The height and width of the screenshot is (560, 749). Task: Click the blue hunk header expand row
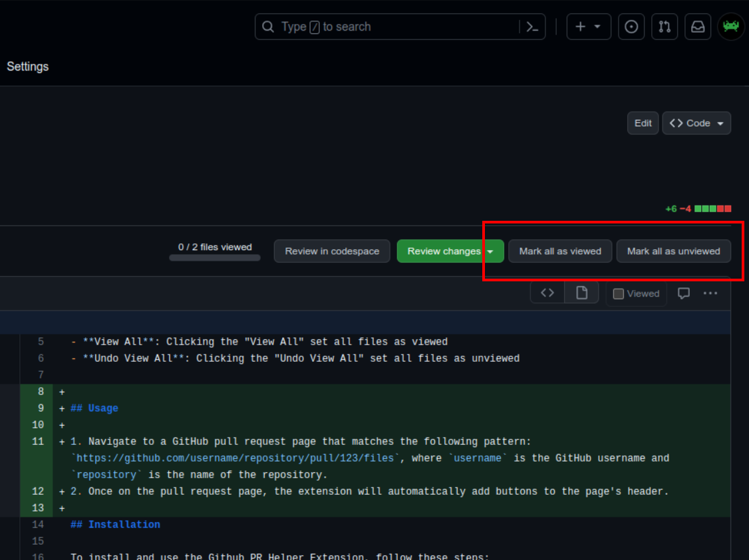[x=365, y=323]
